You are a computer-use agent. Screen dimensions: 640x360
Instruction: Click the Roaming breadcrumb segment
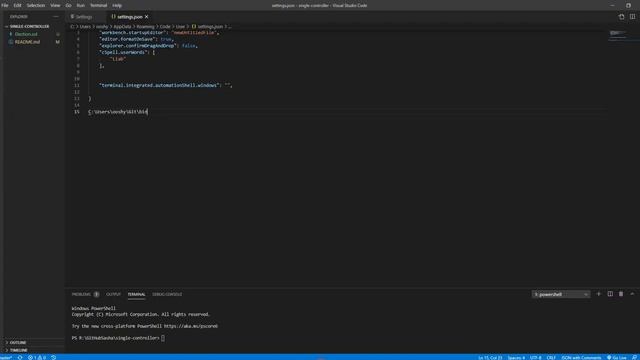(x=145, y=27)
